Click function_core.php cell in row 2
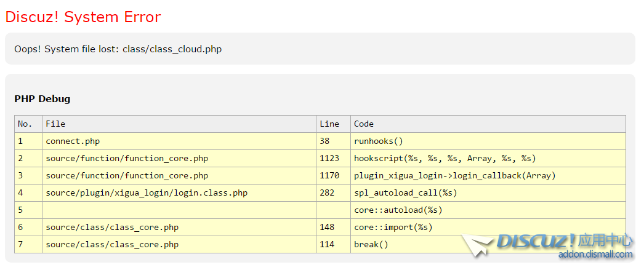The width and height of the screenshot is (644, 270). tap(179, 159)
